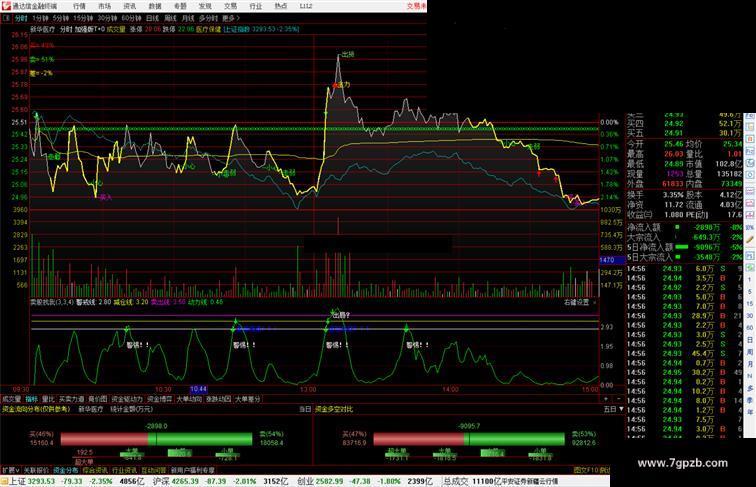
Task: Select the 年 (yearly) period in the sidebar
Action: pyautogui.click(x=750, y=412)
